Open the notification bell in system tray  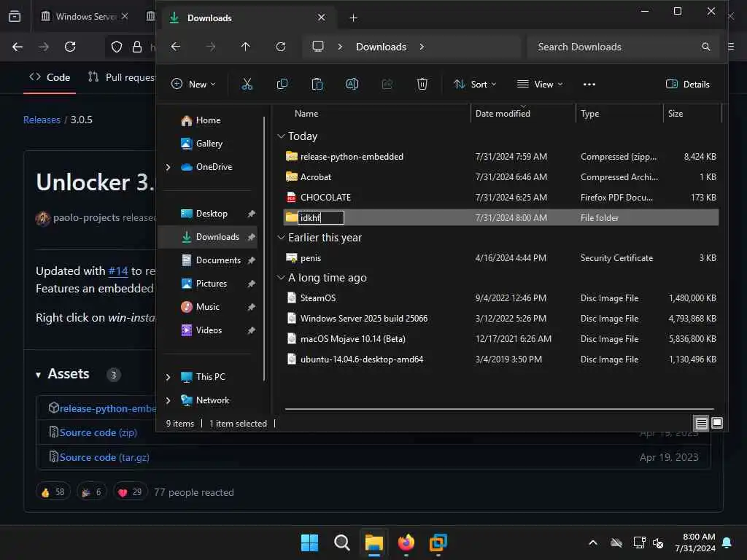coord(727,542)
